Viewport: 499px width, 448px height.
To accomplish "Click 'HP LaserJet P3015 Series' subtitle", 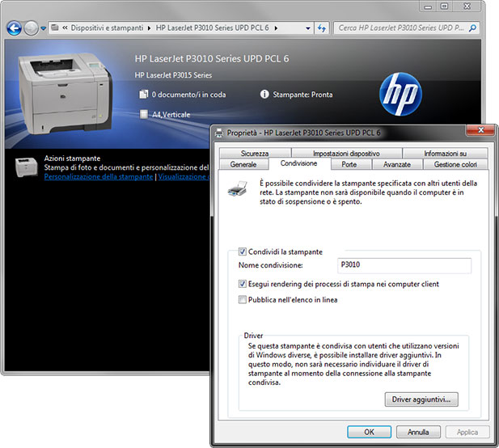I will point(173,75).
